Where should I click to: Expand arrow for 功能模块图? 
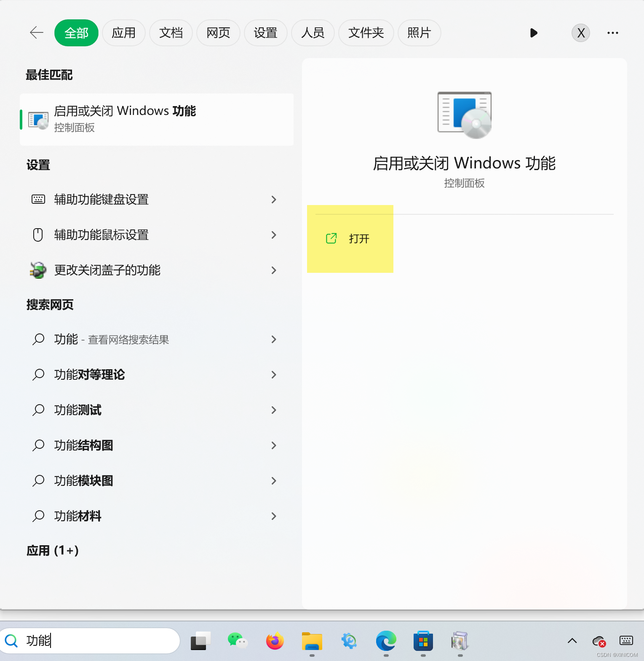click(x=274, y=481)
